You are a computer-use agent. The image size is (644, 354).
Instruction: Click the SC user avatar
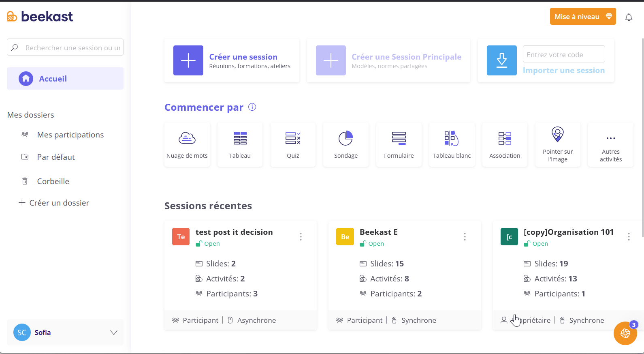point(22,333)
